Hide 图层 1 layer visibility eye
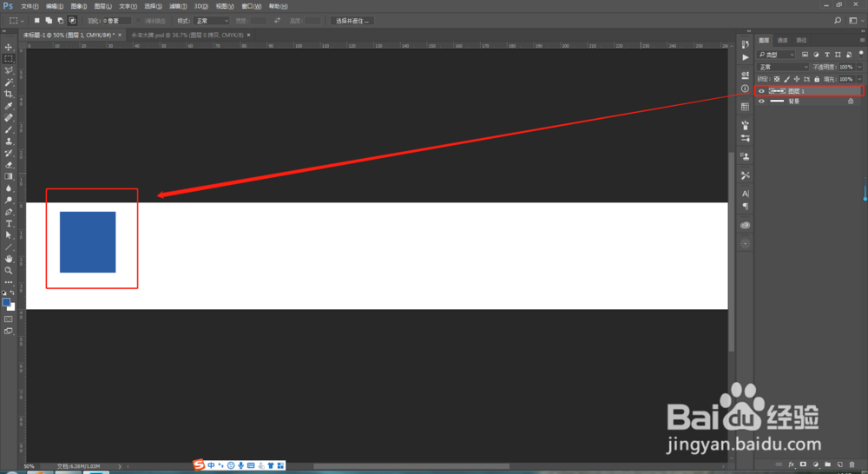This screenshot has height=474, width=868. [761, 91]
